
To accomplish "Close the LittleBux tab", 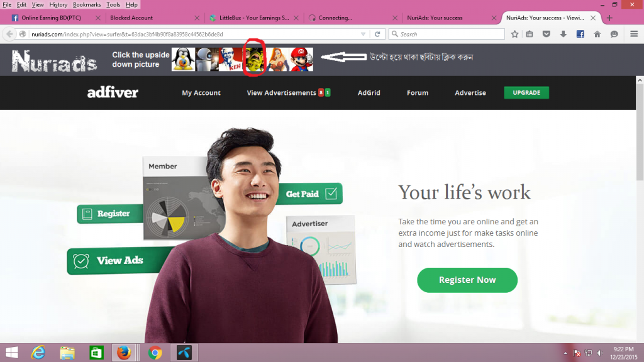I will coord(296,18).
